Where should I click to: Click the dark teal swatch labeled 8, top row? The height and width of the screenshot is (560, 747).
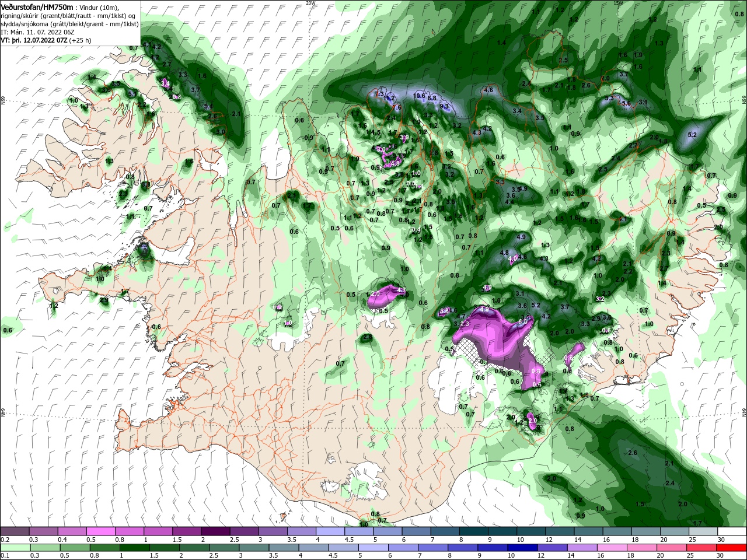[x=474, y=531]
